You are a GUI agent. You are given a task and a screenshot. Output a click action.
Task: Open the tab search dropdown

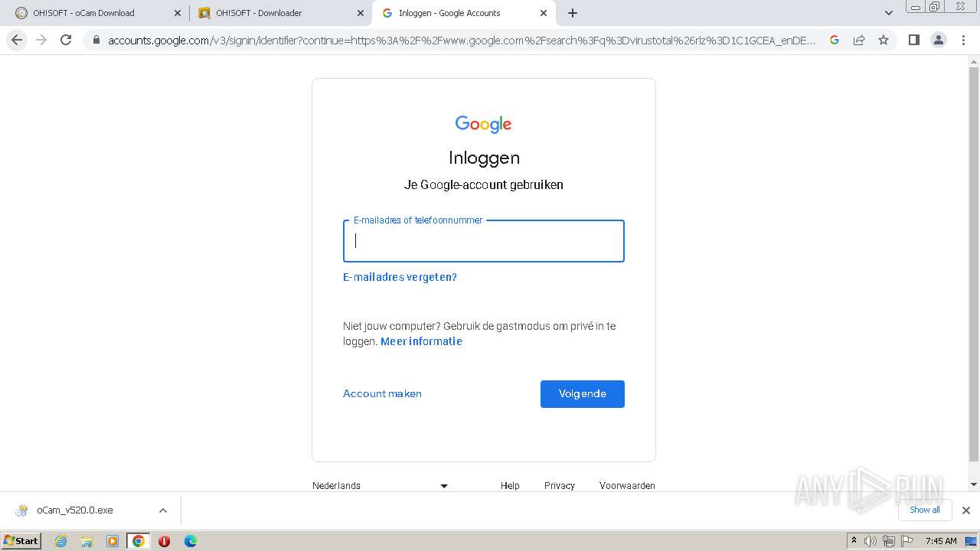pyautogui.click(x=888, y=13)
